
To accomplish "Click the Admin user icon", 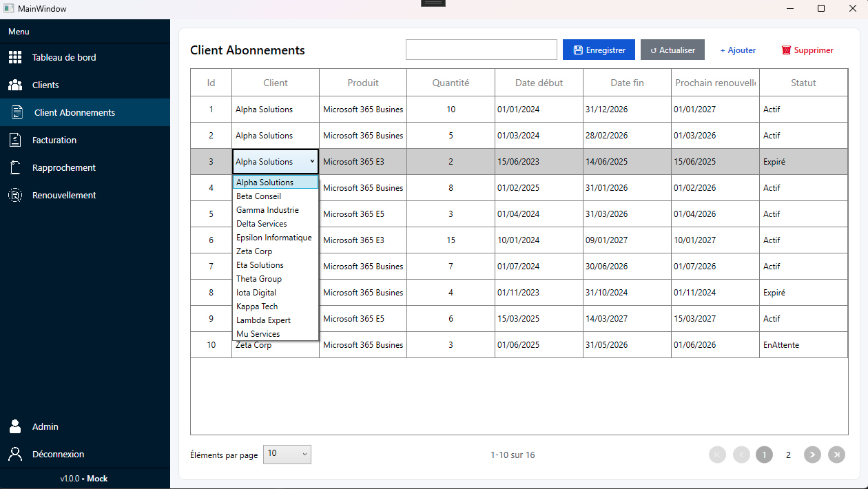I will (15, 426).
